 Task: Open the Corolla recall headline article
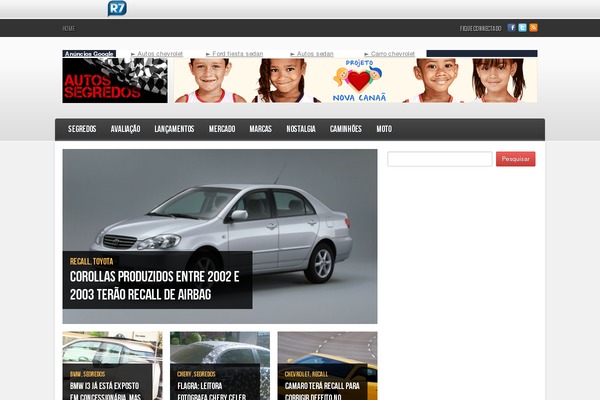tap(155, 286)
